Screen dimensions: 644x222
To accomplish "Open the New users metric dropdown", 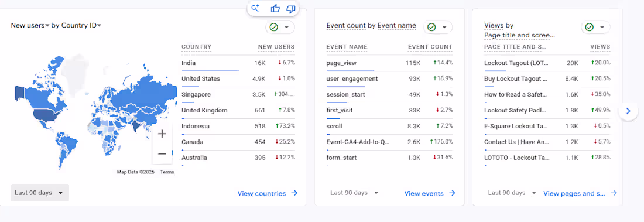I will pos(30,26).
